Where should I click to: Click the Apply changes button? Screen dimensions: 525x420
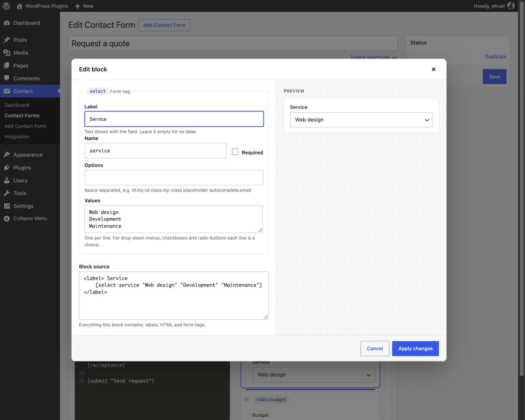tap(415, 348)
